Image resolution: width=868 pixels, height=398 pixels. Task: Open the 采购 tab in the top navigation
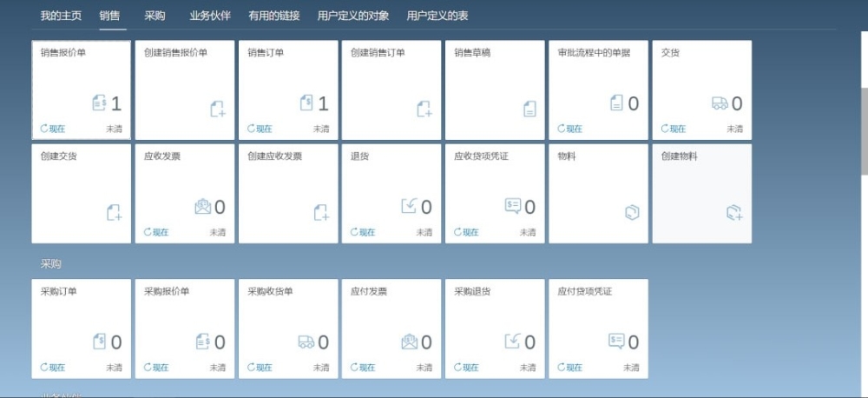click(155, 16)
